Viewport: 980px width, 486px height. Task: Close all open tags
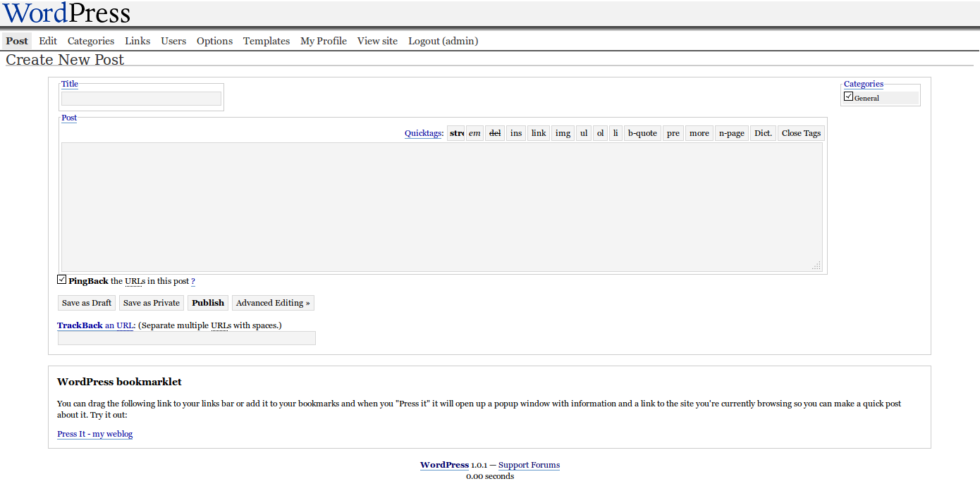click(x=801, y=133)
